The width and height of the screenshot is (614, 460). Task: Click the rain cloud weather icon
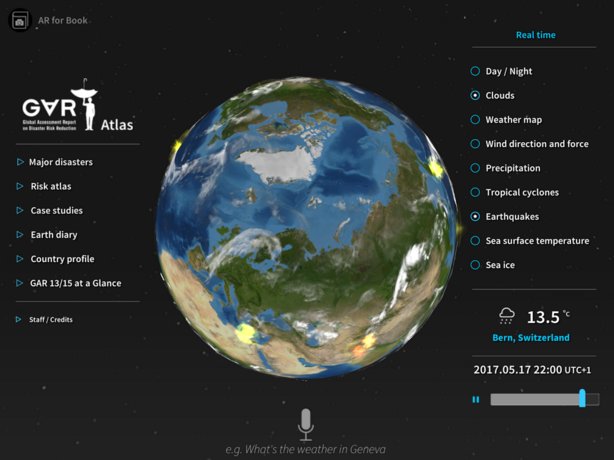507,316
